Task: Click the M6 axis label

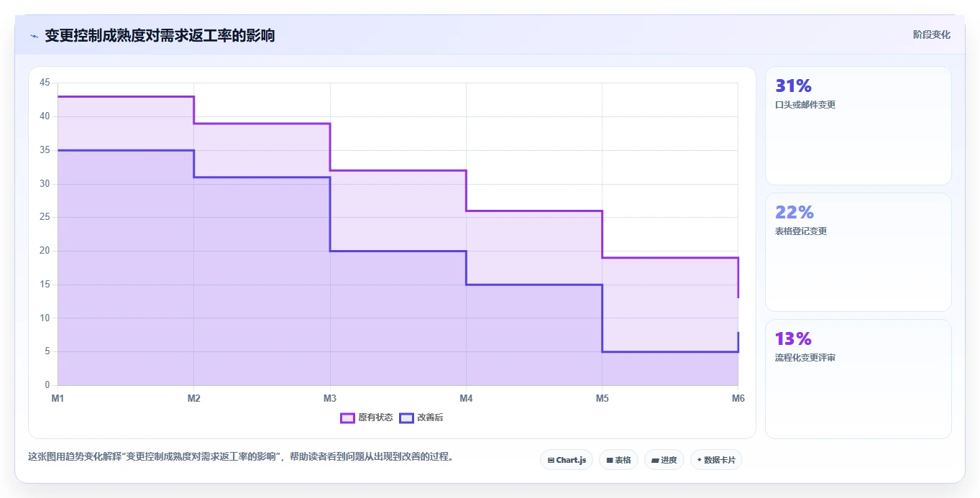Action: tap(738, 398)
